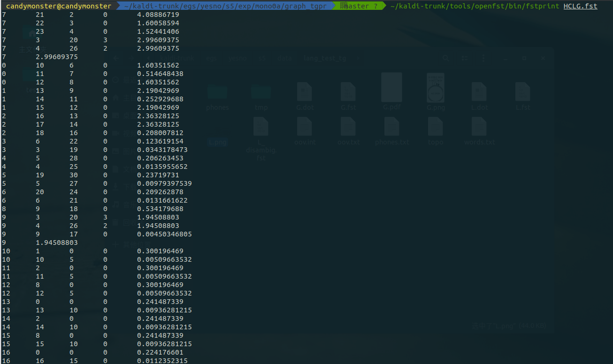Image resolution: width=613 pixels, height=364 pixels.
Task: Click the weight value 0.0343178473
Action: click(162, 150)
